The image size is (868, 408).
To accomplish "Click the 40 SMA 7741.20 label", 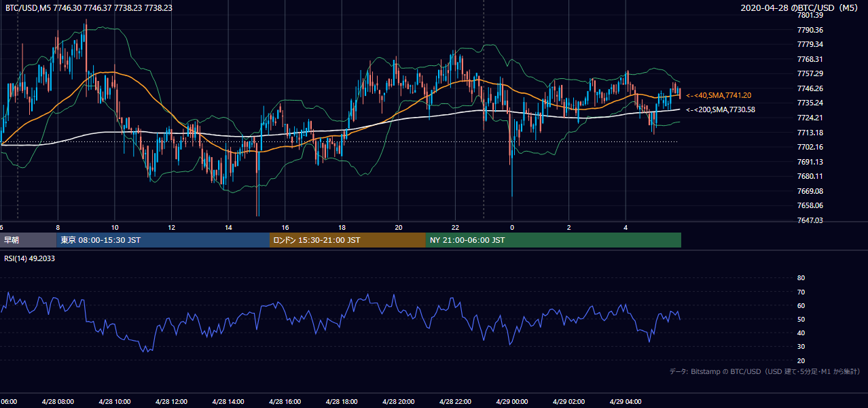I will (719, 95).
